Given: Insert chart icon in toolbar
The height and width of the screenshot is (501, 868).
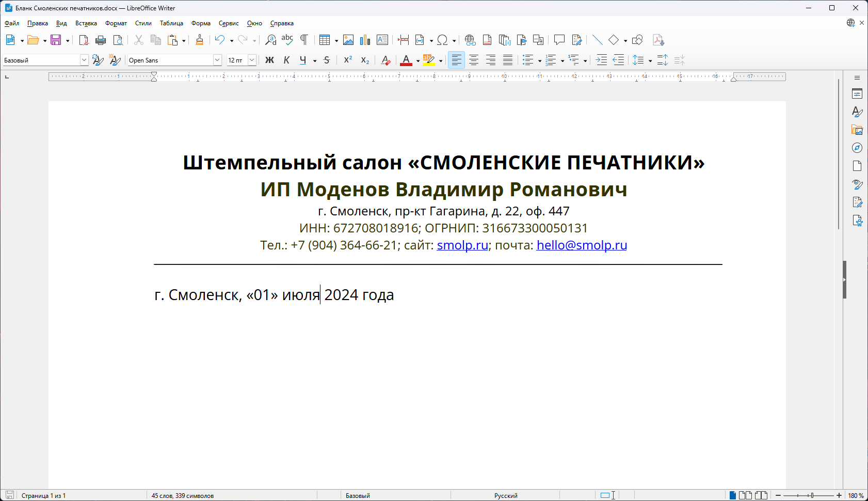Looking at the screenshot, I should pos(365,40).
